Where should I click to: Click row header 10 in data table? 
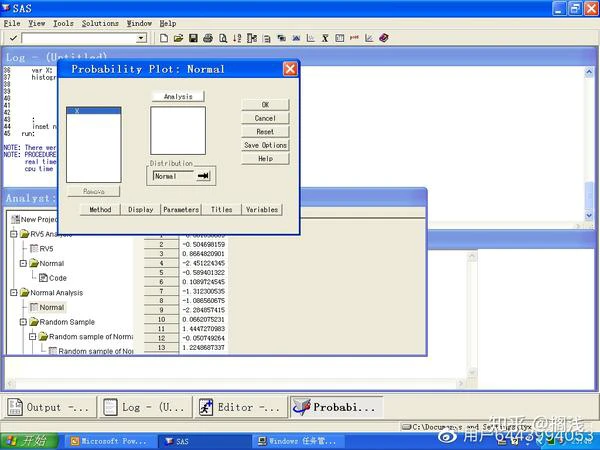tap(161, 320)
